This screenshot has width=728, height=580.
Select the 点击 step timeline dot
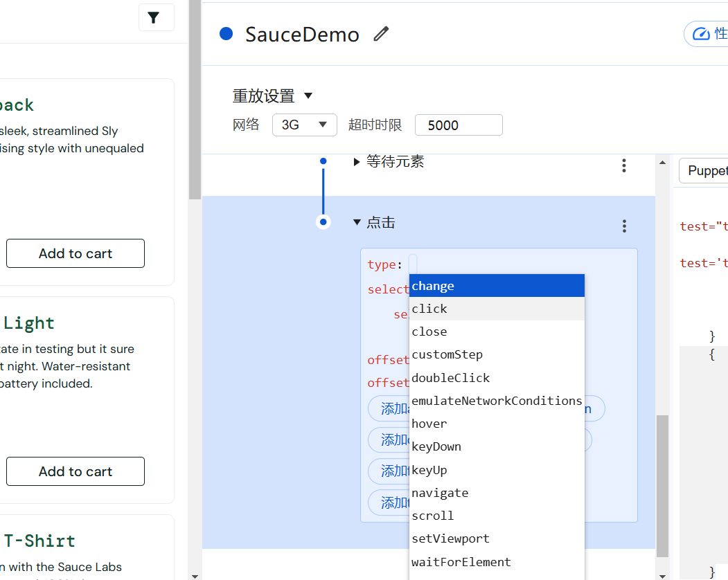(323, 222)
